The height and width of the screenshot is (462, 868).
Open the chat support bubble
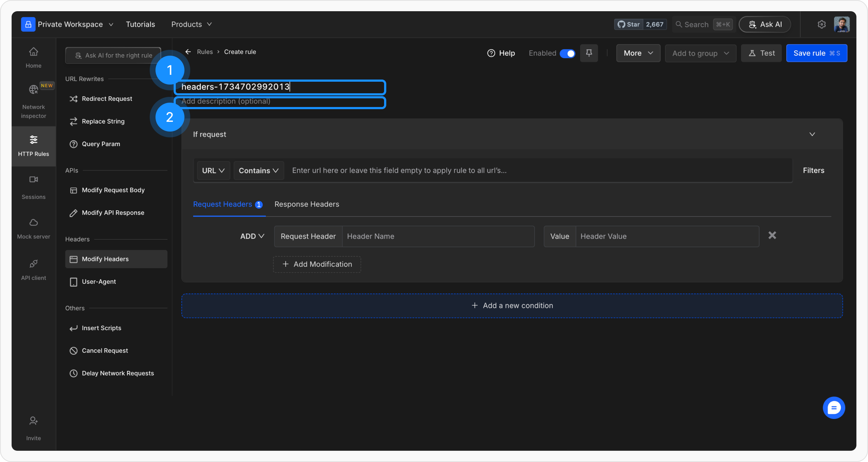tap(834, 408)
